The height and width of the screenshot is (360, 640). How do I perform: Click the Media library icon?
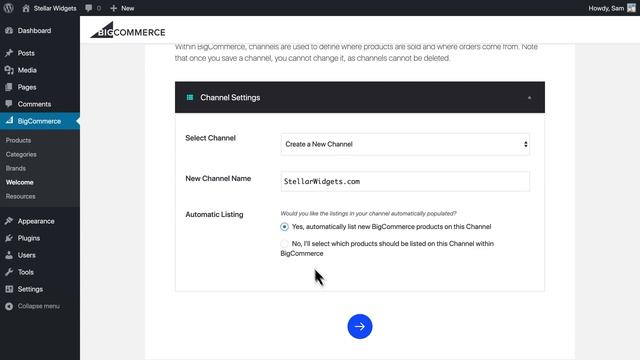coord(9,70)
